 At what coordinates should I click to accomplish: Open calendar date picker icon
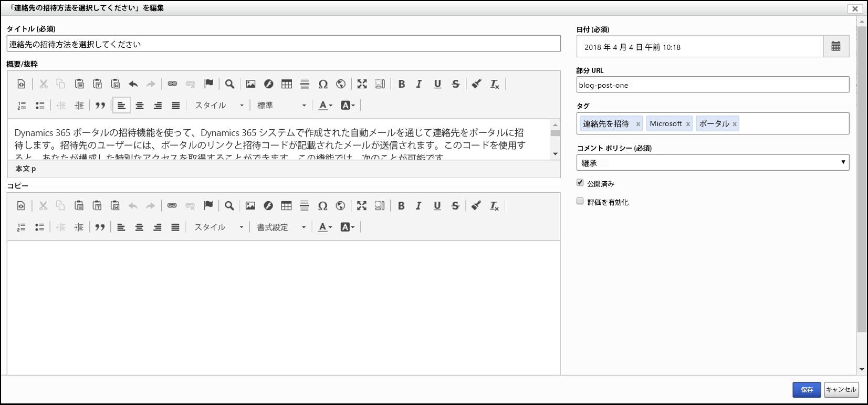click(836, 47)
